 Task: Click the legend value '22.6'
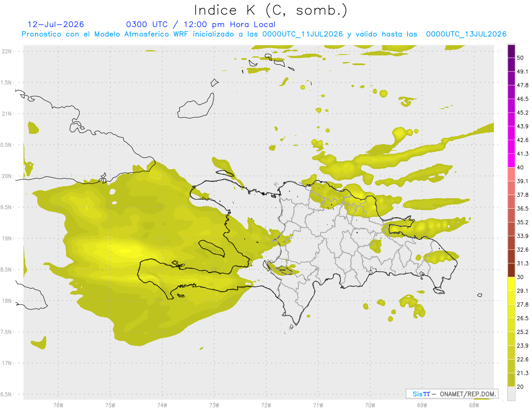point(523,359)
